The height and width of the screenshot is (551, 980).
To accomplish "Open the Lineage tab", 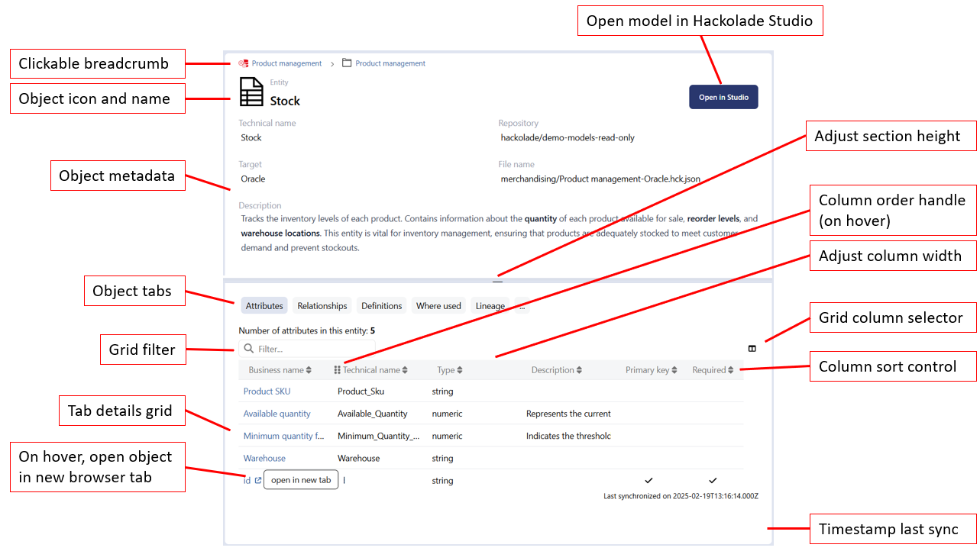I will pos(490,306).
